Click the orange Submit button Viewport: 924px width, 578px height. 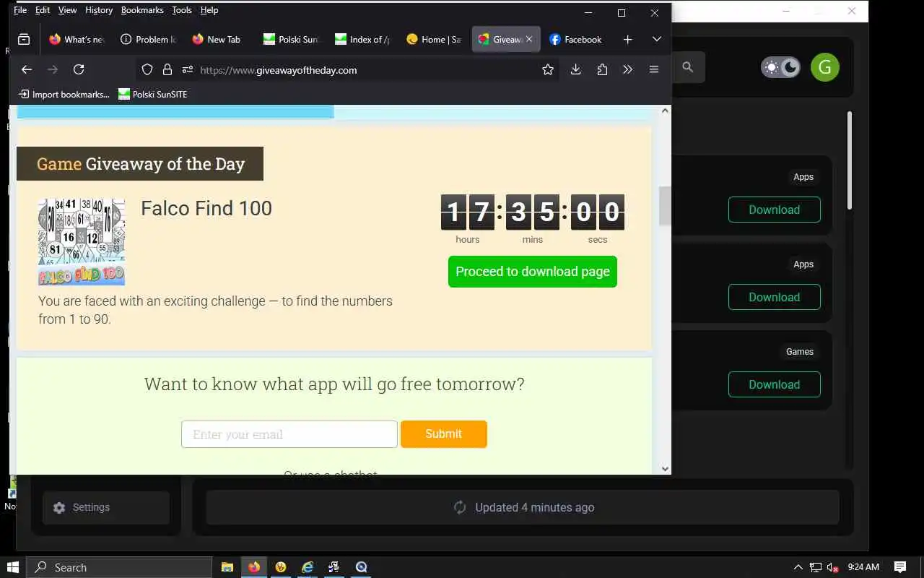tap(444, 433)
